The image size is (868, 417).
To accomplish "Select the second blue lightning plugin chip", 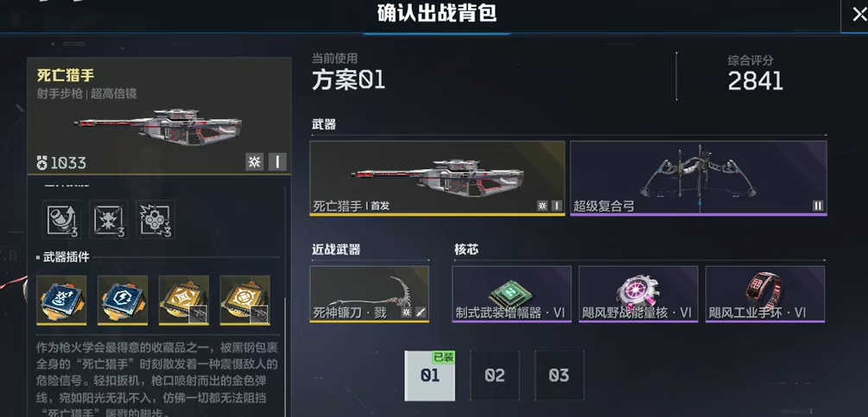I will 123,300.
